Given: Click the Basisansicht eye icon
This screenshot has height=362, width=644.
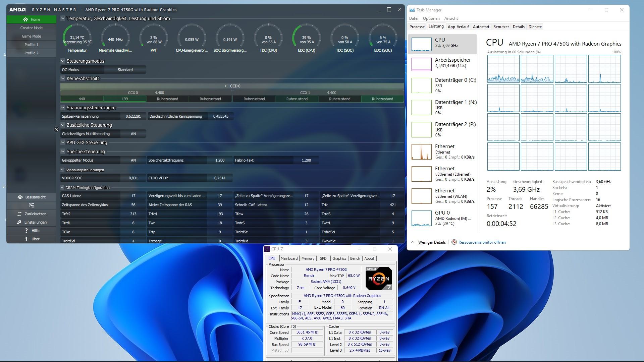Looking at the screenshot, I should pyautogui.click(x=20, y=197).
